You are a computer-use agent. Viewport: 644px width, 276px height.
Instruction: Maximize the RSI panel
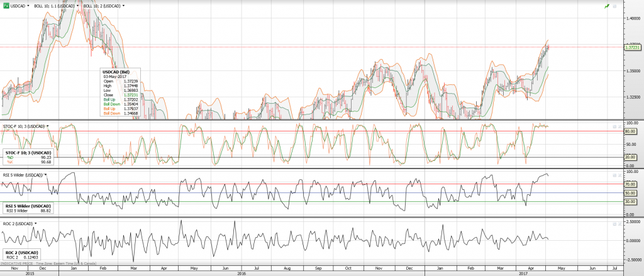tap(614, 174)
